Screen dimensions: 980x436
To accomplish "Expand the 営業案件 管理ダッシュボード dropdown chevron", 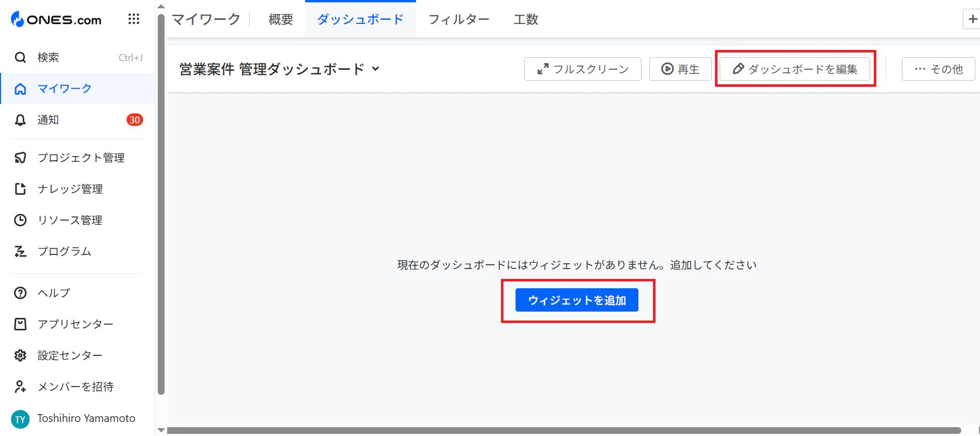I will point(375,69).
